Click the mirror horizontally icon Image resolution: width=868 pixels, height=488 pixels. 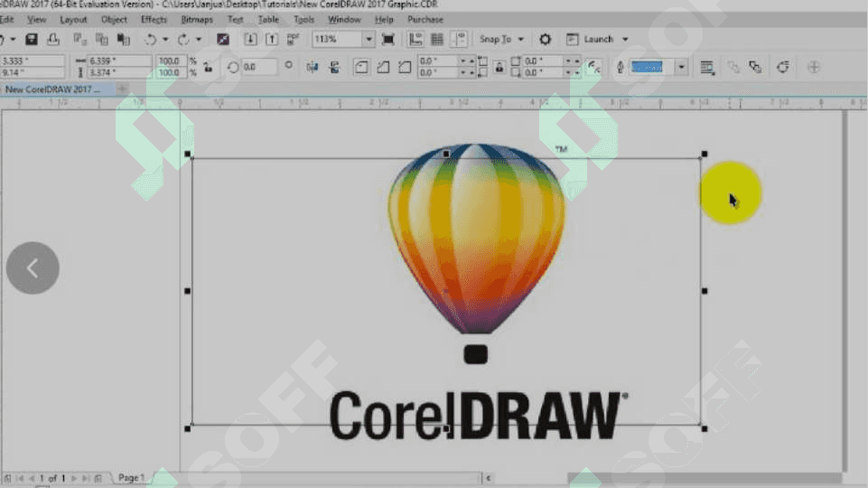(x=313, y=67)
